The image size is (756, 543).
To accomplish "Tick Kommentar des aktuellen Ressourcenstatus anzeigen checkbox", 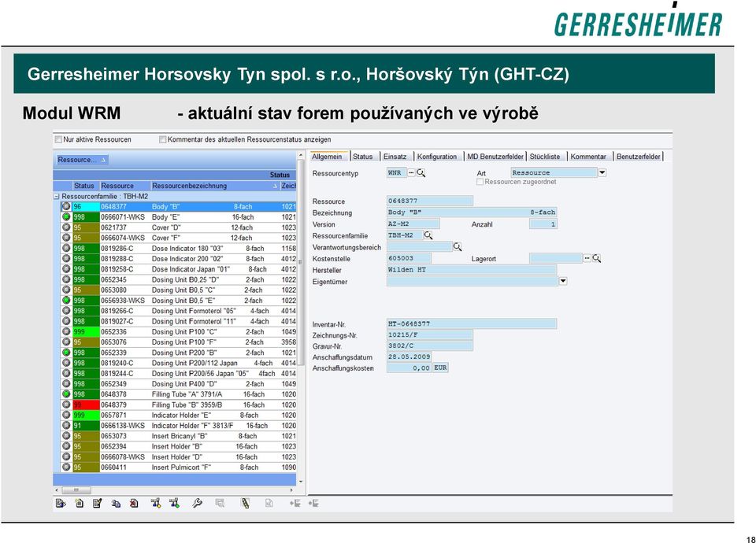I will tap(162, 140).
